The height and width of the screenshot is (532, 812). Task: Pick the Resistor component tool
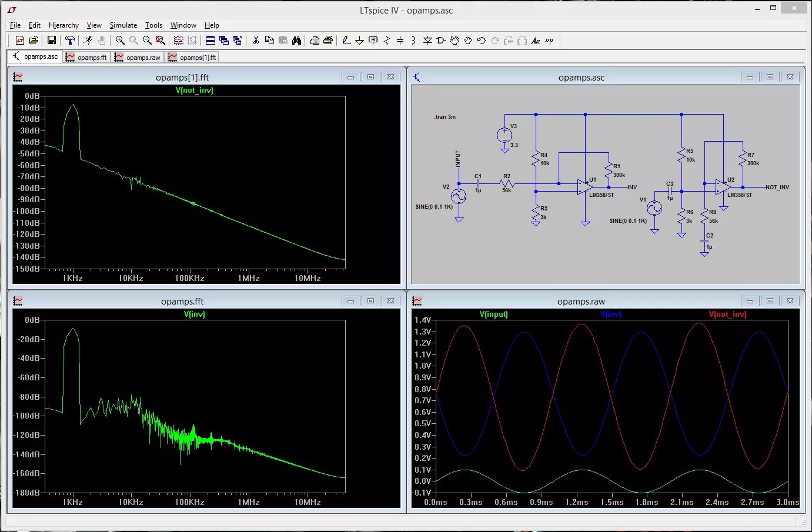(x=386, y=41)
